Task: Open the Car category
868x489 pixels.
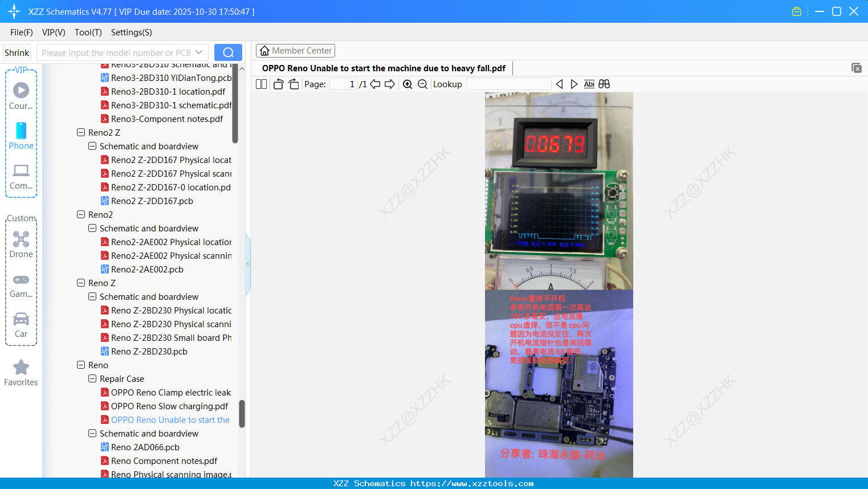Action: [x=21, y=325]
